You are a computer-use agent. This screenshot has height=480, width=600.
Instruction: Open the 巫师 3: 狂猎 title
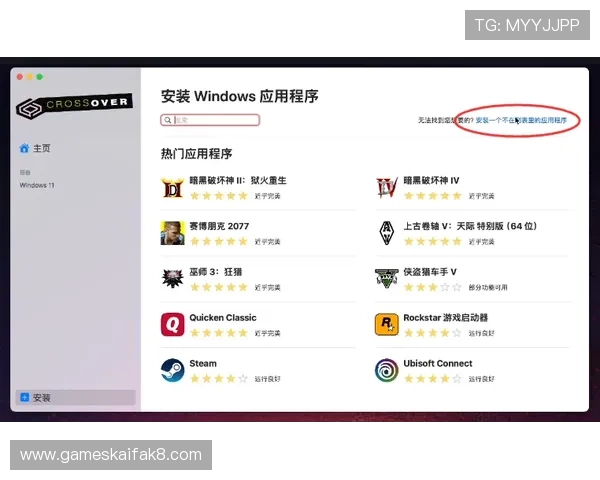[x=215, y=272]
